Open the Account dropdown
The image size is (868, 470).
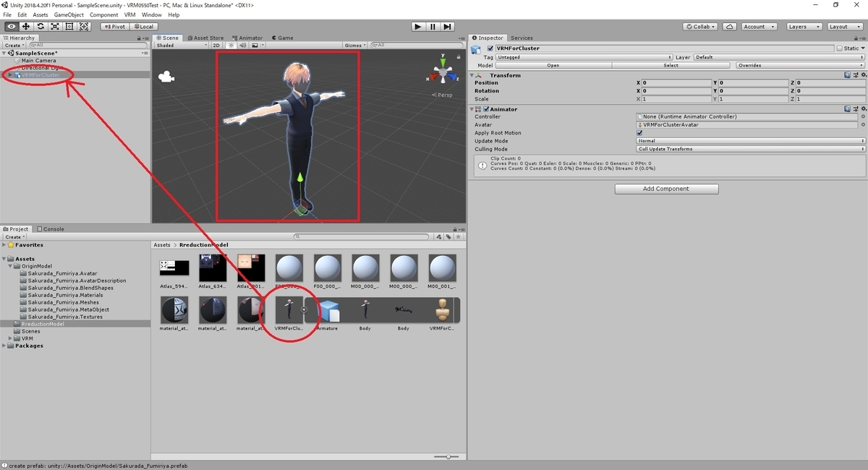click(x=758, y=27)
